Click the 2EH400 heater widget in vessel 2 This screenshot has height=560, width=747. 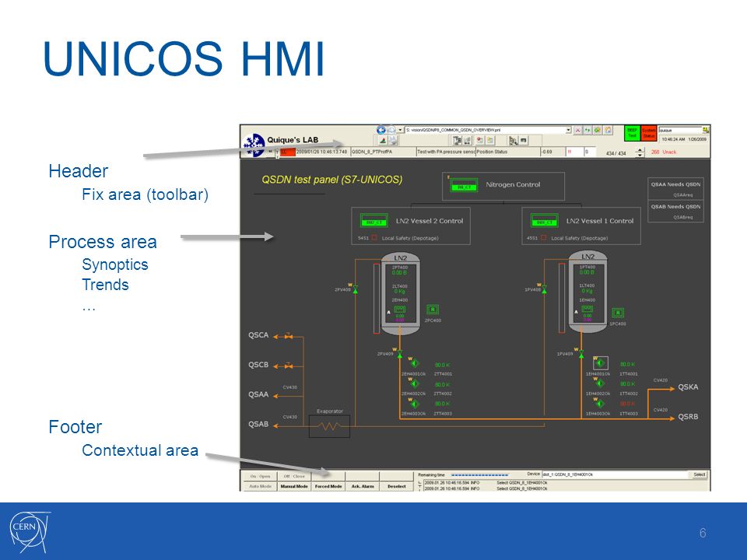point(400,309)
